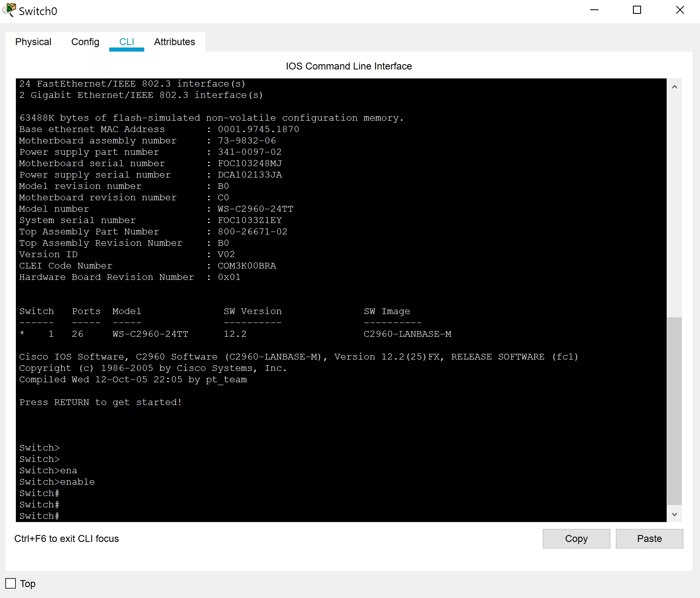700x598 pixels.
Task: Enable the Top checkbox
Action: tap(11, 583)
